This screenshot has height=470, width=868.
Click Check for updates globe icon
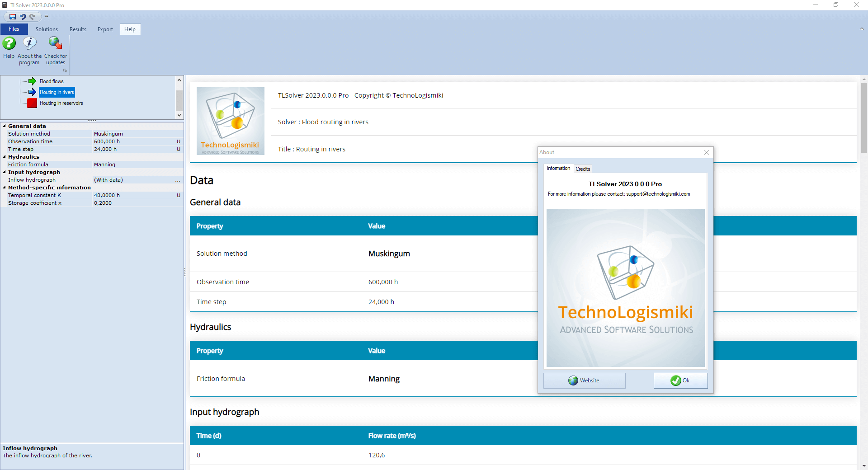55,44
